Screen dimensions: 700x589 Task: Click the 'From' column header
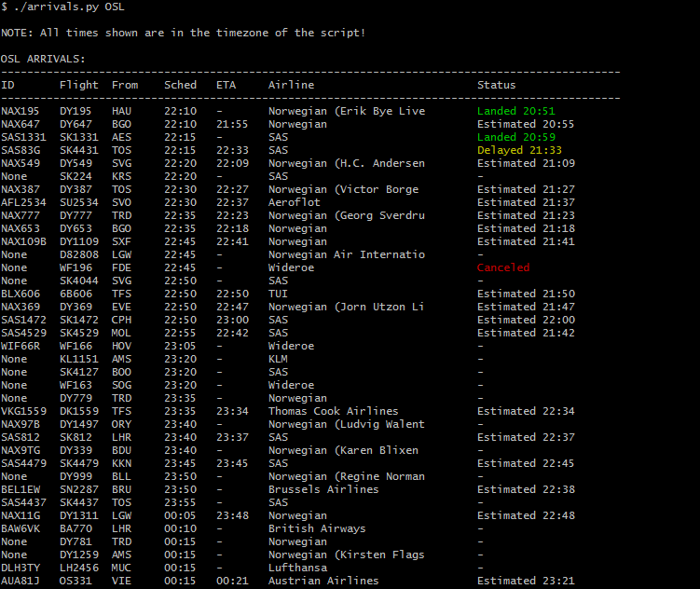pyautogui.click(x=125, y=85)
